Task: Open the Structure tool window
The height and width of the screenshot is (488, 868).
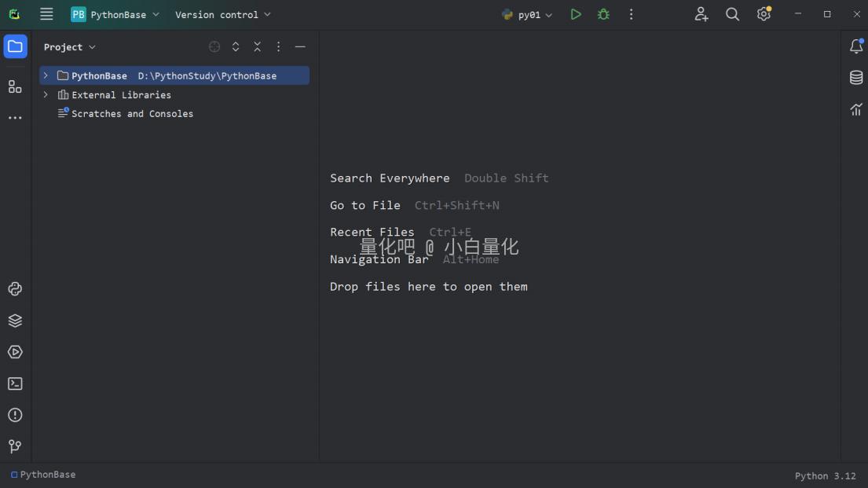Action: click(15, 86)
